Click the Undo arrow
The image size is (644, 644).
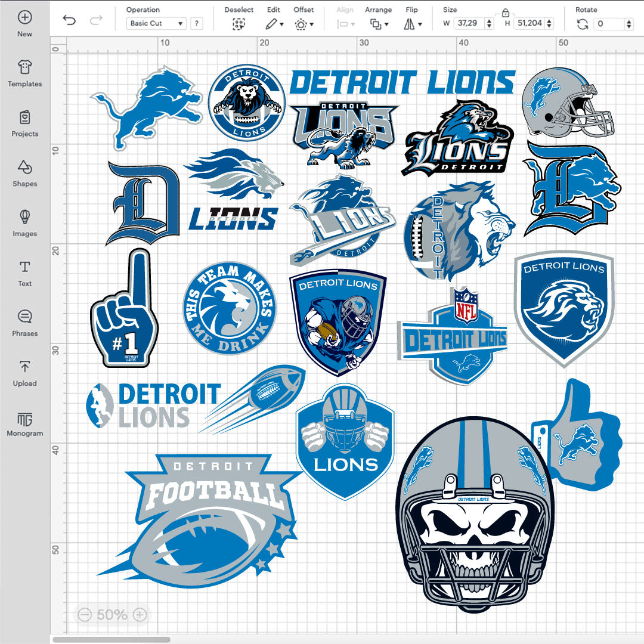pos(70,21)
